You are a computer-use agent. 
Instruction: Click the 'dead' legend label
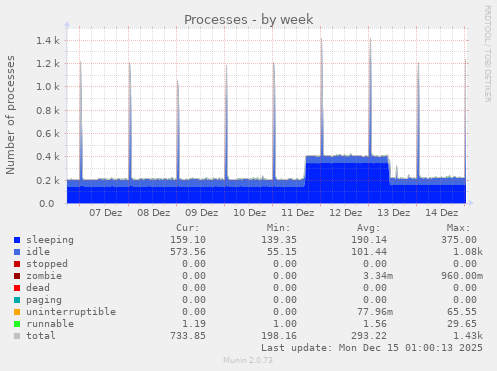coord(38,288)
